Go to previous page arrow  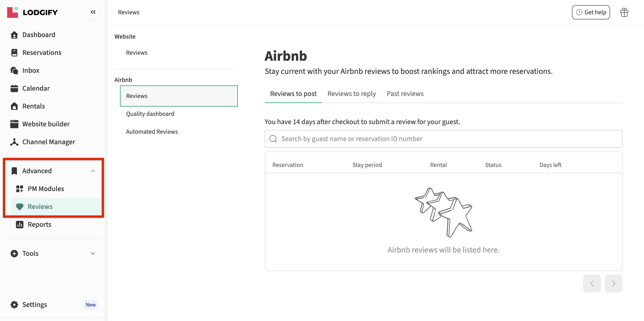click(592, 283)
